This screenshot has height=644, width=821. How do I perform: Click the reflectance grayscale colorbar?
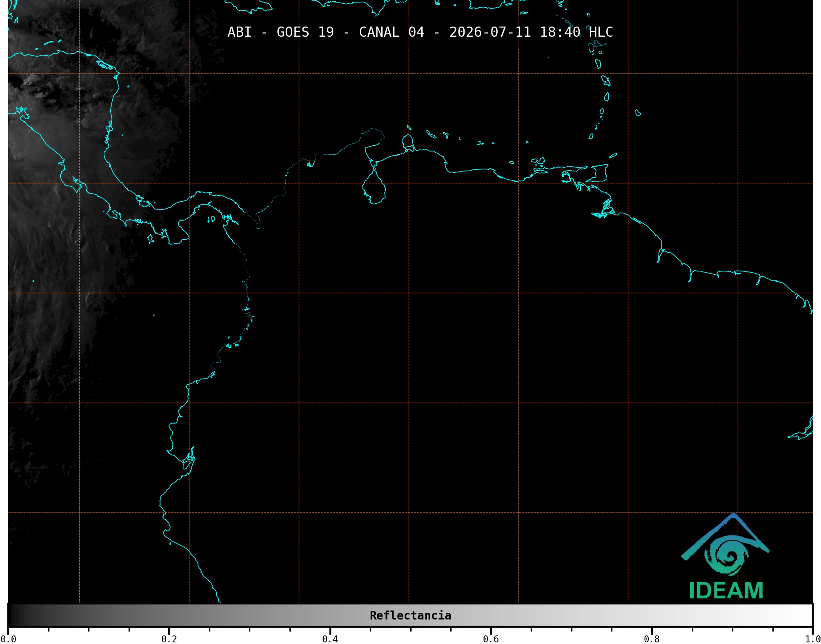[x=410, y=615]
